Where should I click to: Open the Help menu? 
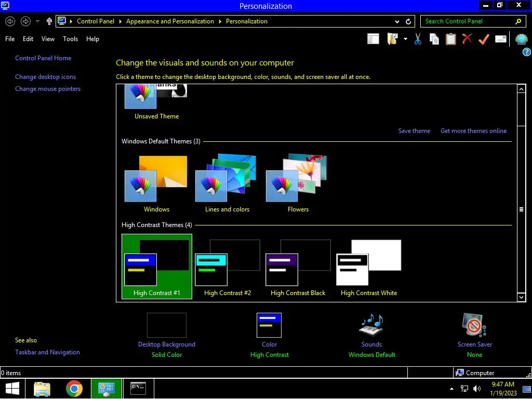[x=92, y=39]
